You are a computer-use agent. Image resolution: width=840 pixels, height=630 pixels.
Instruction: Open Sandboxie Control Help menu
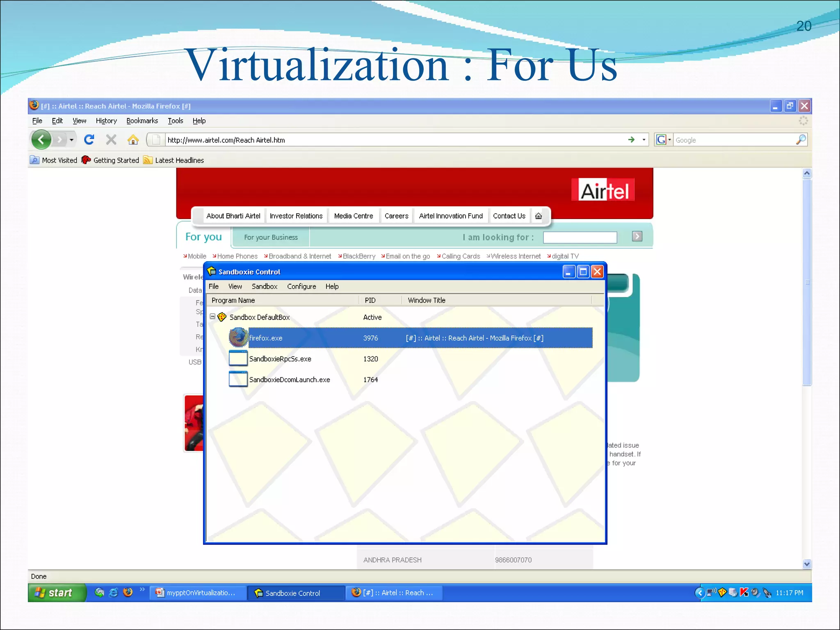click(x=332, y=286)
